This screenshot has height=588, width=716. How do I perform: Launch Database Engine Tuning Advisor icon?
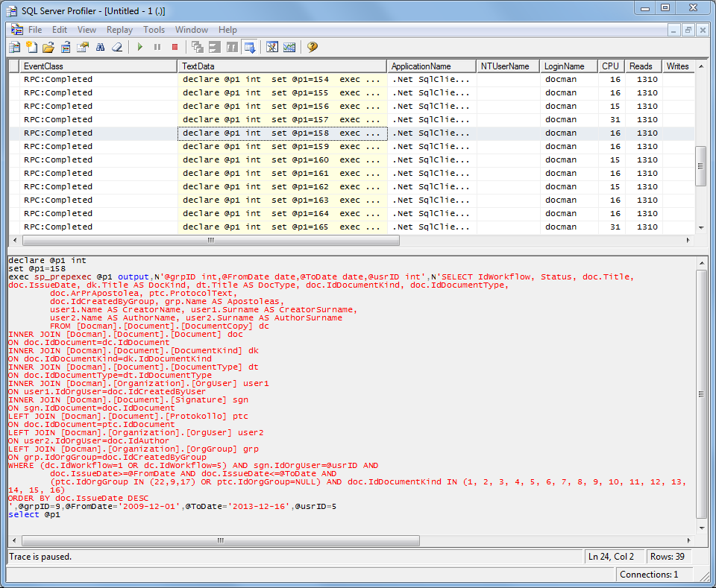[272, 47]
